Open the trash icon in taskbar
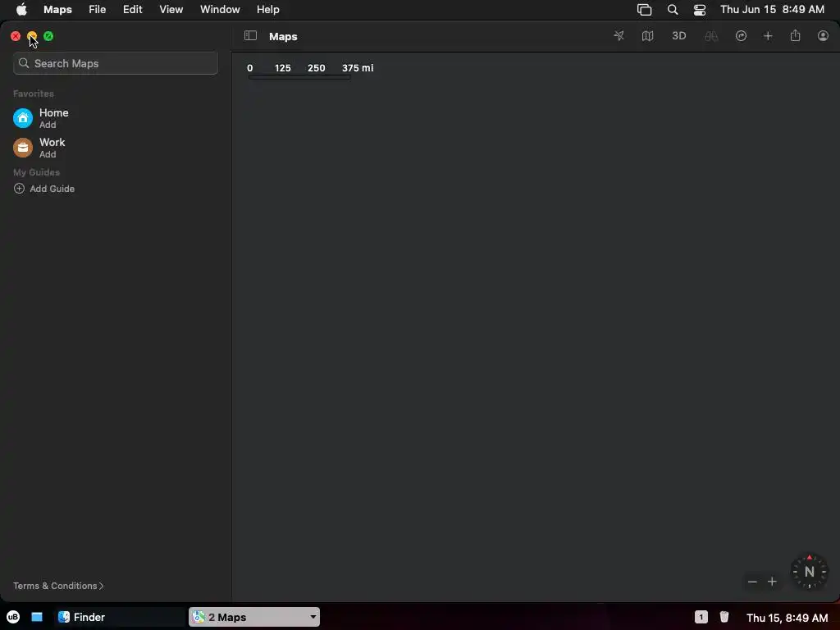The height and width of the screenshot is (630, 840). coord(724,617)
